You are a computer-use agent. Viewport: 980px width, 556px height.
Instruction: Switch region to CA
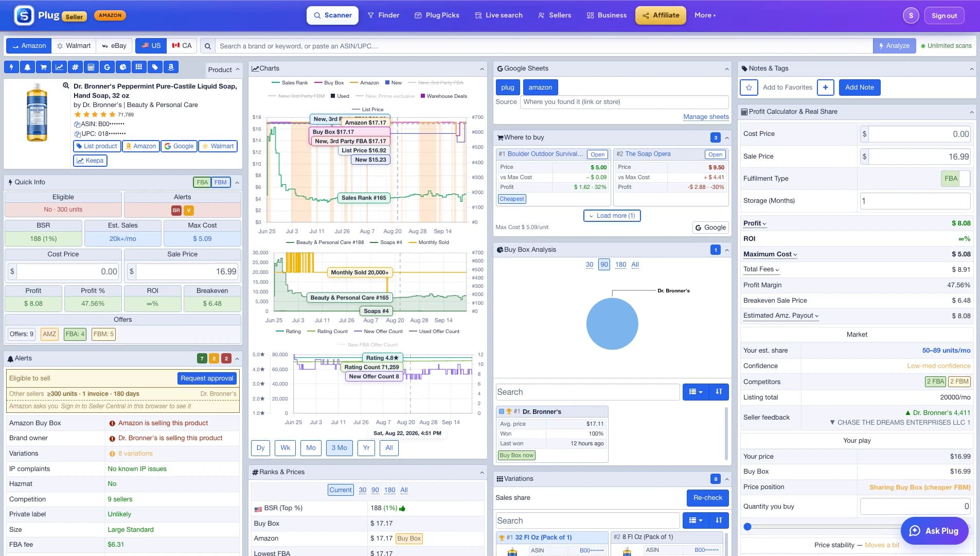pos(182,46)
